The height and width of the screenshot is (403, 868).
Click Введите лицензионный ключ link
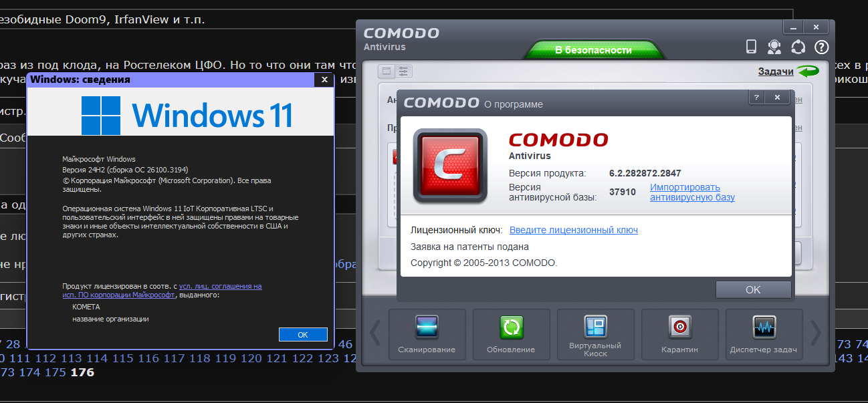pos(574,230)
